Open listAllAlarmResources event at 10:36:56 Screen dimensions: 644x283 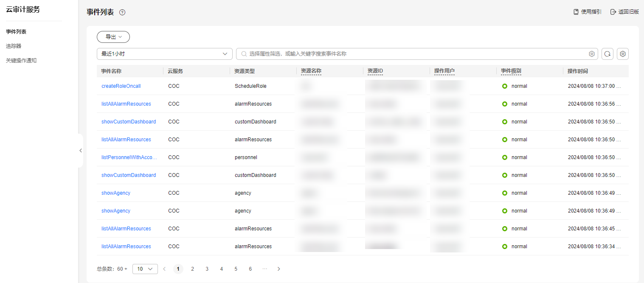pyautogui.click(x=126, y=104)
